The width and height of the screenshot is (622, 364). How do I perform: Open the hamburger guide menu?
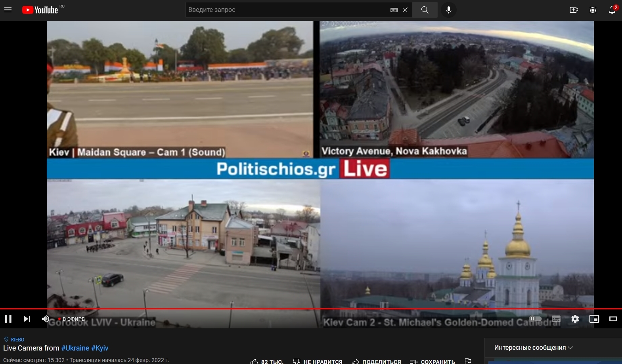(8, 10)
